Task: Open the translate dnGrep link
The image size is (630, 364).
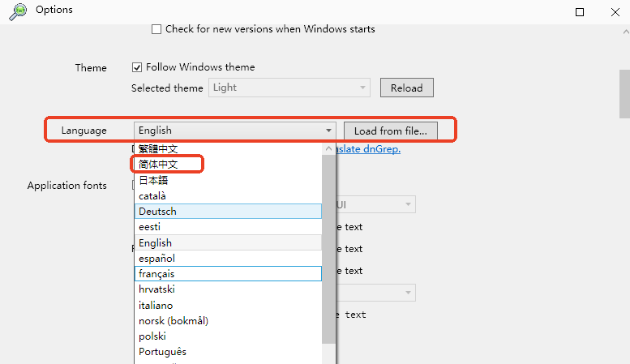Action: pos(368,149)
